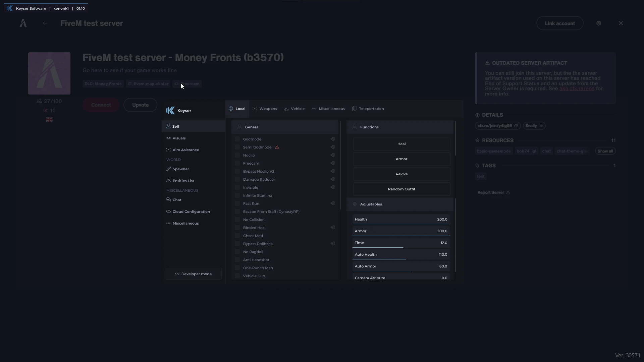
Task: Open Damage Reducer gear settings
Action: (333, 179)
